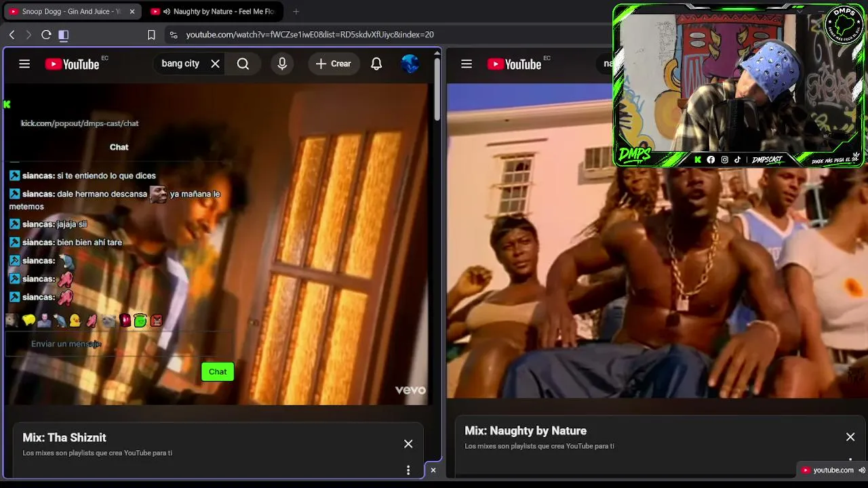868x488 pixels.
Task: Go to the YouTube home logo in the left pane
Action: tap(73, 64)
